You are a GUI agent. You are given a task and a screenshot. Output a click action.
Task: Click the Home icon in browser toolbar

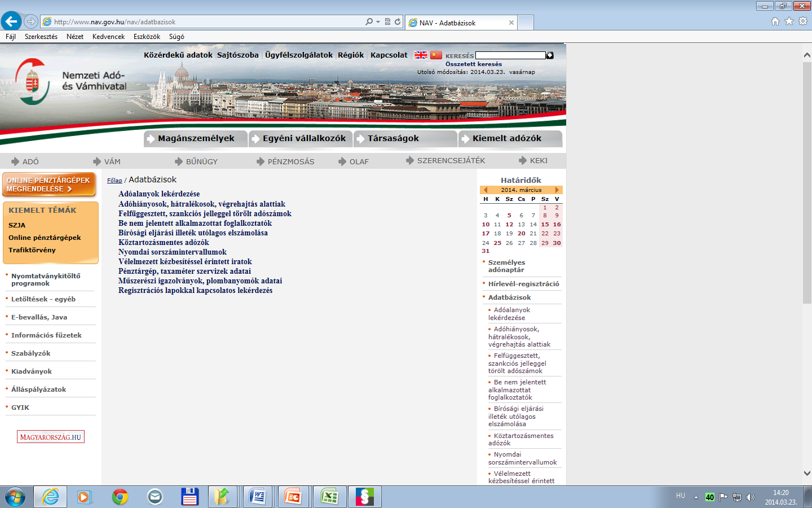(x=775, y=21)
